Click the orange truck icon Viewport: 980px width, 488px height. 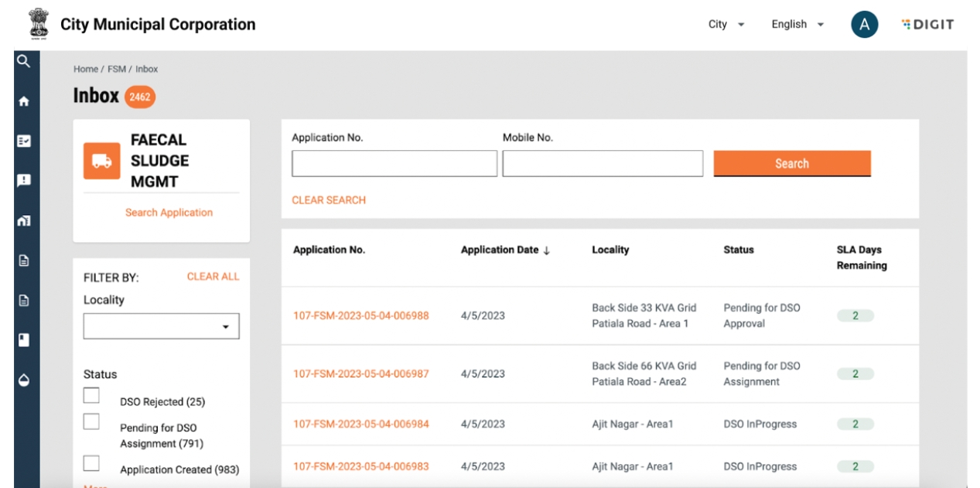coord(101,161)
